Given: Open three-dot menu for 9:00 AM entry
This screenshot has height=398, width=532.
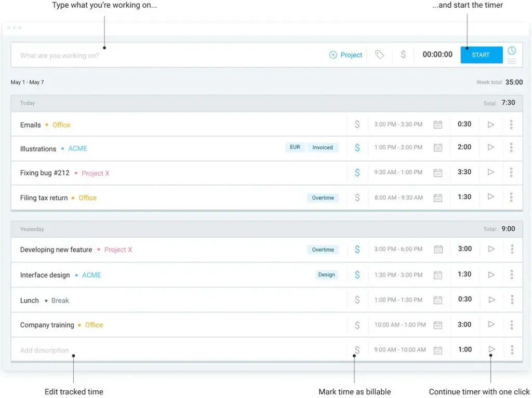Looking at the screenshot, I should coord(512,350).
